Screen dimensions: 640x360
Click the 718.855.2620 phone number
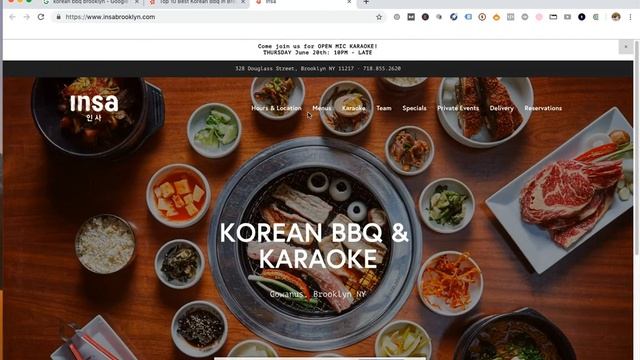point(382,69)
